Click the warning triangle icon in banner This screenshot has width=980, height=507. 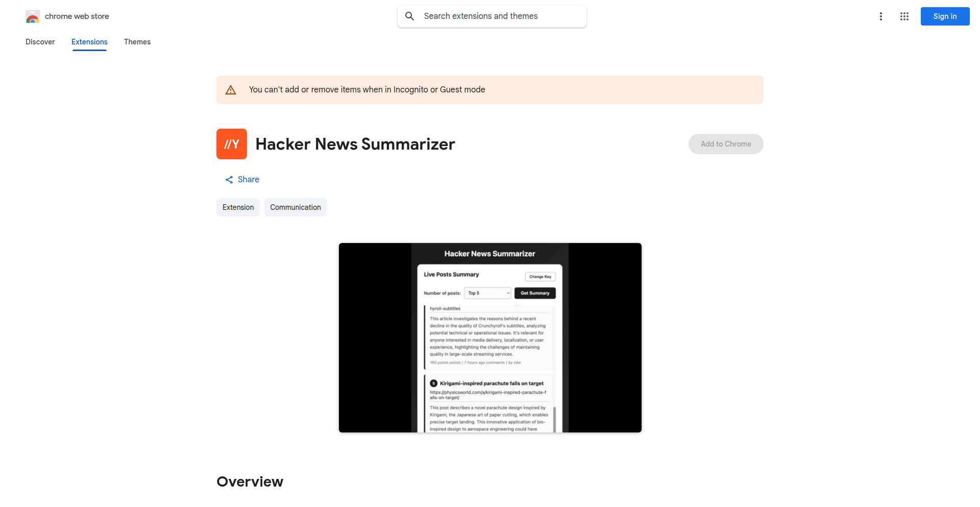coord(231,90)
